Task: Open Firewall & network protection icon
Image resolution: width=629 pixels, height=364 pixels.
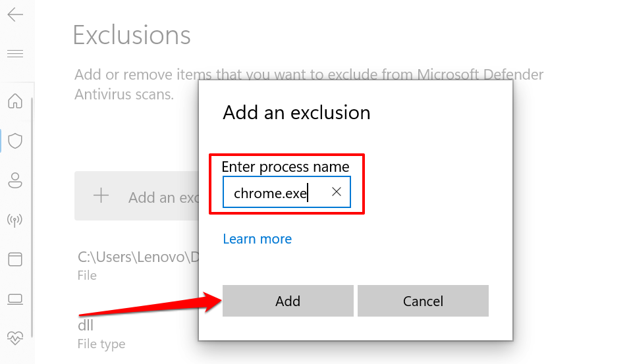Action: pyautogui.click(x=15, y=220)
